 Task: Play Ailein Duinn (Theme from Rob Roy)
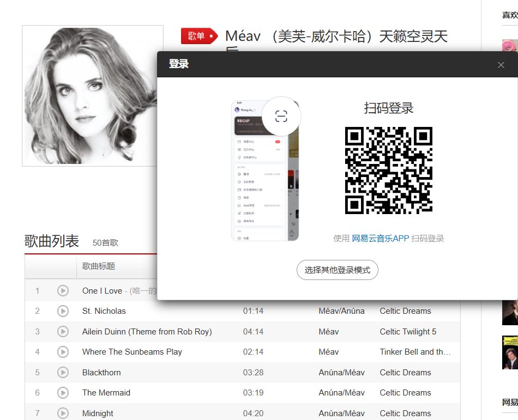click(x=63, y=332)
